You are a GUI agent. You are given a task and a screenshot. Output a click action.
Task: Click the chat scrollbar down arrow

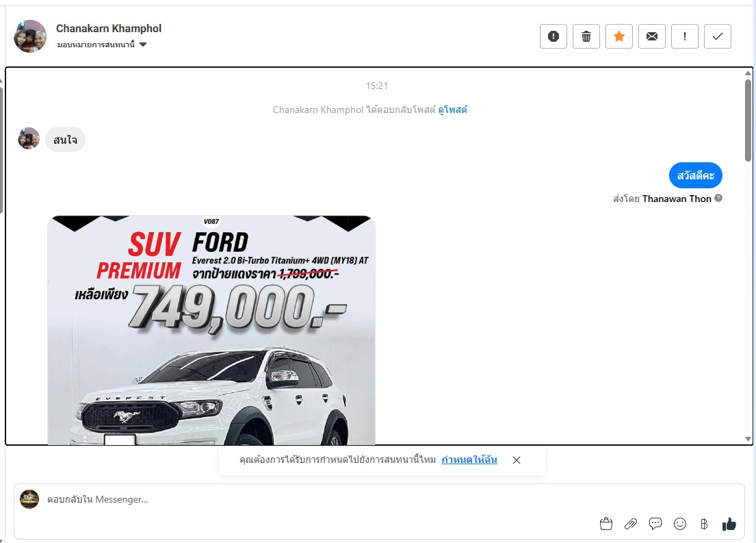[748, 439]
